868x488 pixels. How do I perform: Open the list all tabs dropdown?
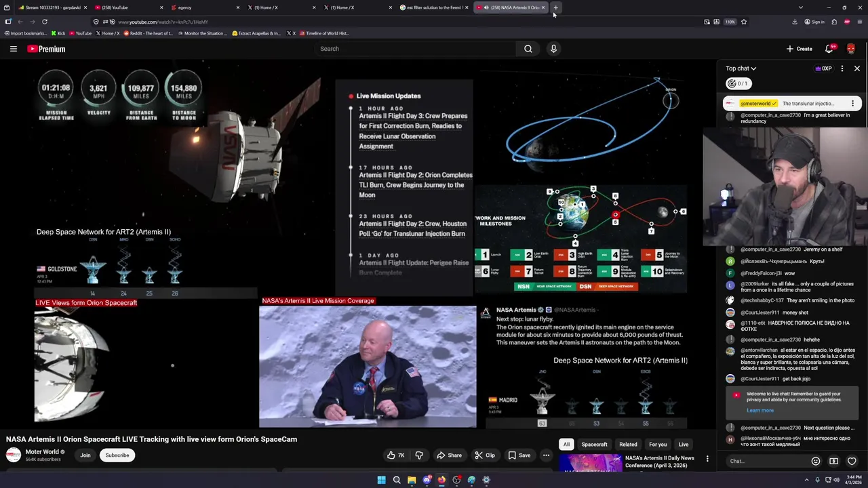(x=800, y=7)
